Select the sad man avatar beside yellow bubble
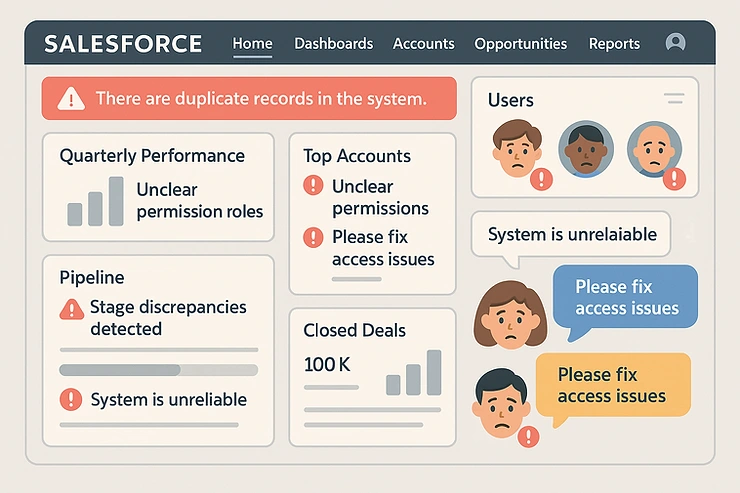This screenshot has width=740, height=493. click(x=501, y=404)
